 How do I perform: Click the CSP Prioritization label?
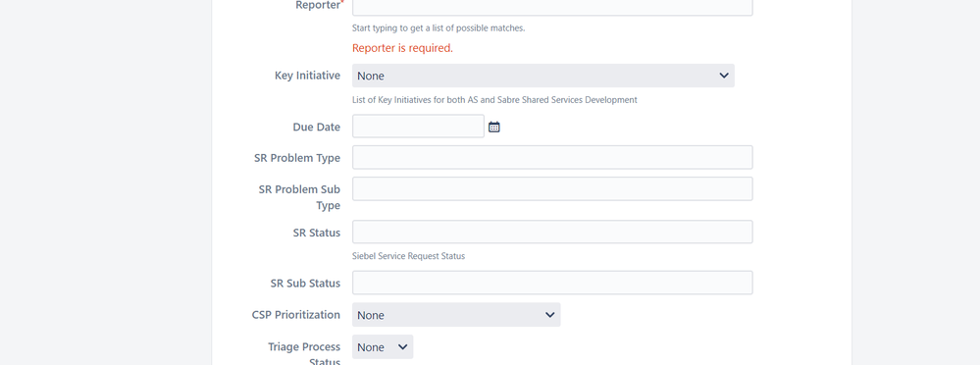(295, 315)
